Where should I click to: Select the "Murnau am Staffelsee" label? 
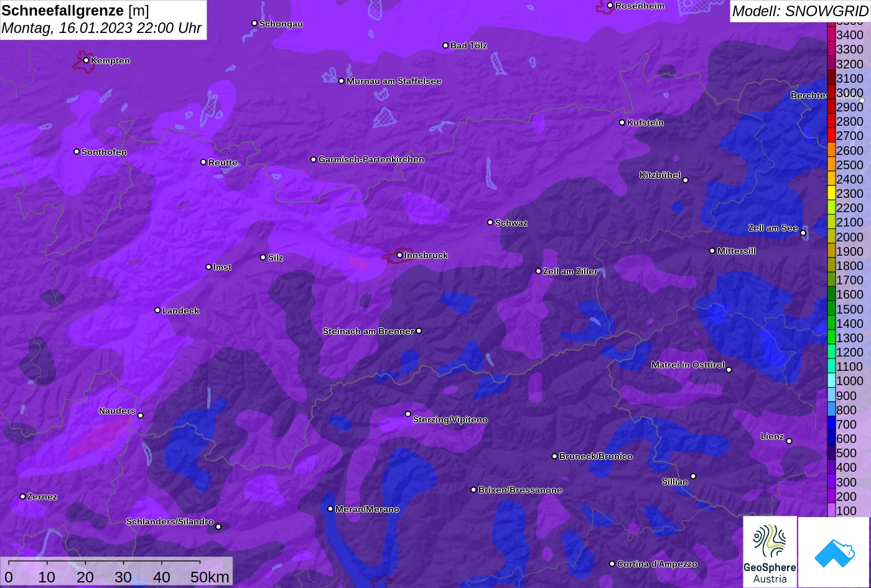pyautogui.click(x=394, y=81)
